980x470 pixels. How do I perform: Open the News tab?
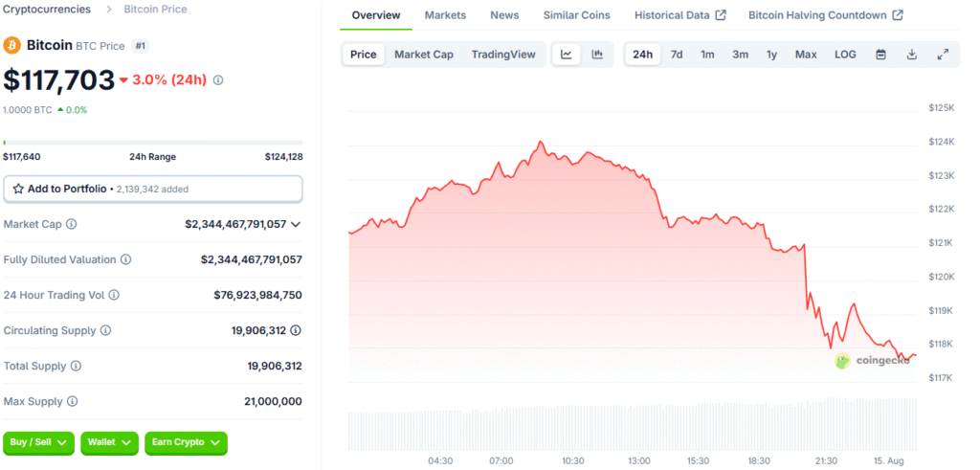click(504, 15)
